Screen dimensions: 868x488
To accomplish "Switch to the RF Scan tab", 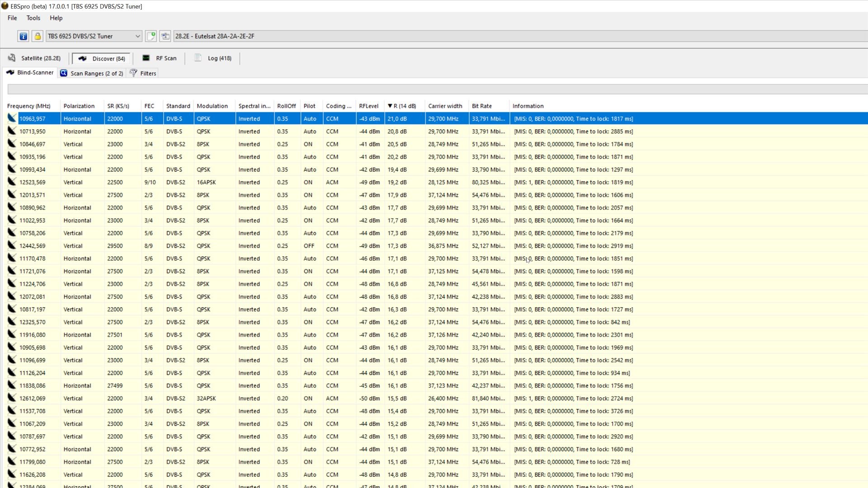I will click(160, 58).
